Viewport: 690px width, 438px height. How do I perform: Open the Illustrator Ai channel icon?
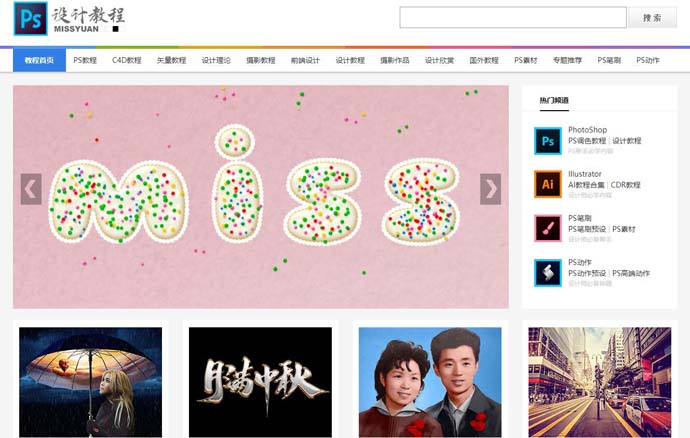click(x=548, y=185)
